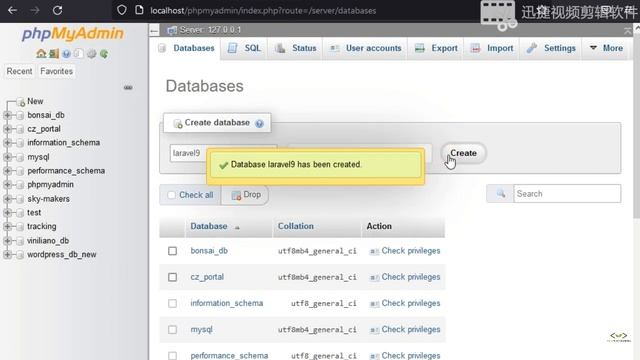Expand bonsai_db in the tree

[x=7, y=115]
